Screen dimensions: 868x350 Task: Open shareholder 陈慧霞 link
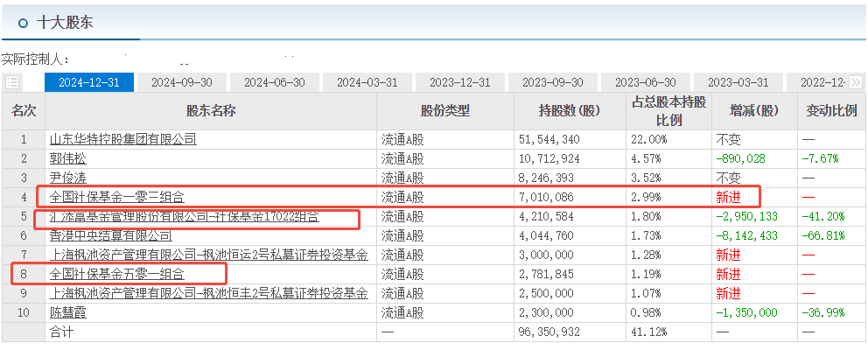tap(68, 312)
